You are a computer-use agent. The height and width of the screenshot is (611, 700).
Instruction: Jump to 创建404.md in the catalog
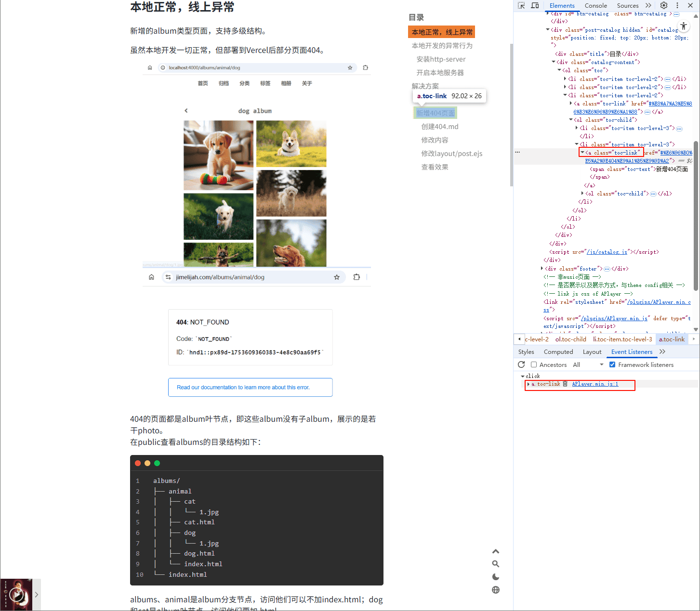(x=440, y=127)
